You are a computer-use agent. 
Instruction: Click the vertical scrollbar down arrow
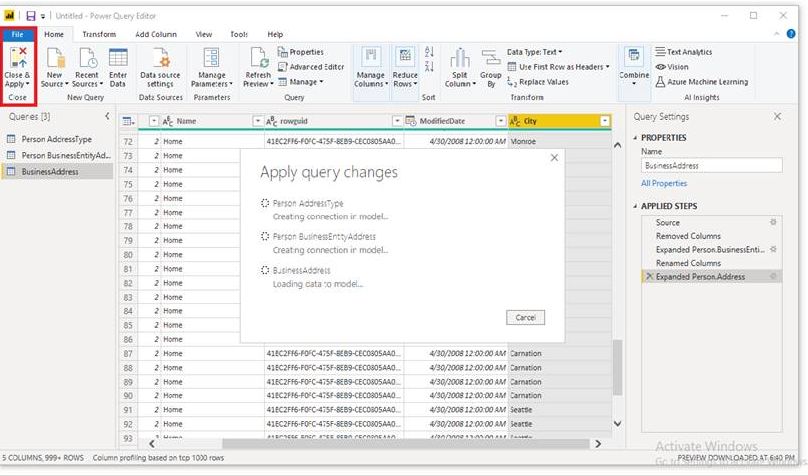point(617,423)
